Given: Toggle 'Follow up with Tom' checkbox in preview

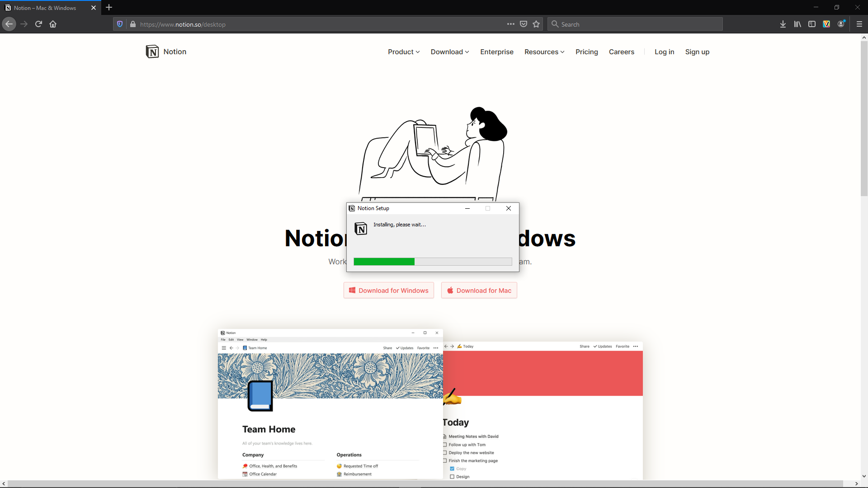Looking at the screenshot, I should (445, 445).
